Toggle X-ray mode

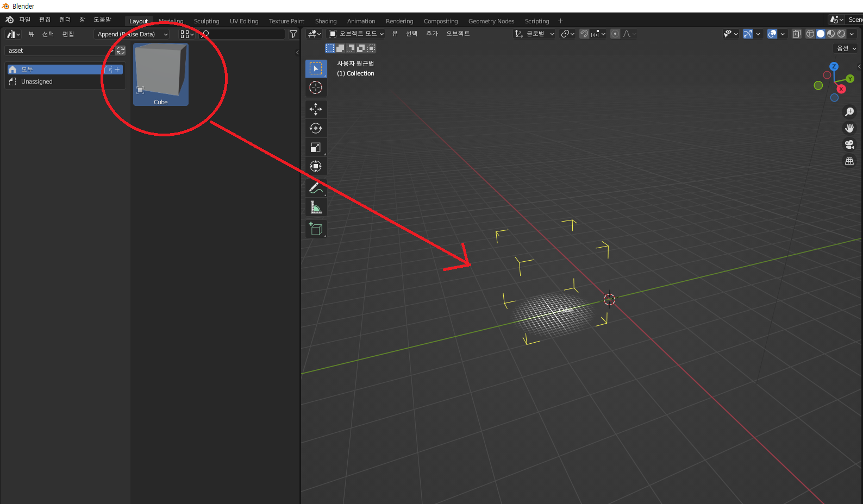797,34
